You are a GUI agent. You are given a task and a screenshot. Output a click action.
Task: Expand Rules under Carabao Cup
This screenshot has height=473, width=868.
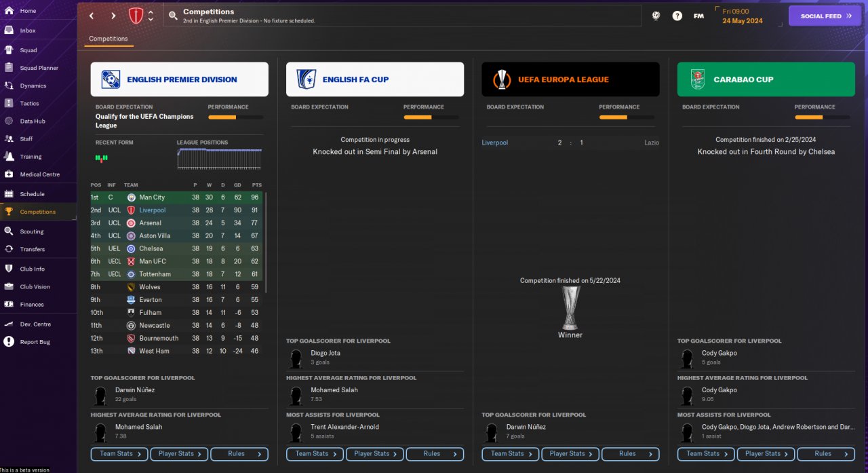pos(825,454)
